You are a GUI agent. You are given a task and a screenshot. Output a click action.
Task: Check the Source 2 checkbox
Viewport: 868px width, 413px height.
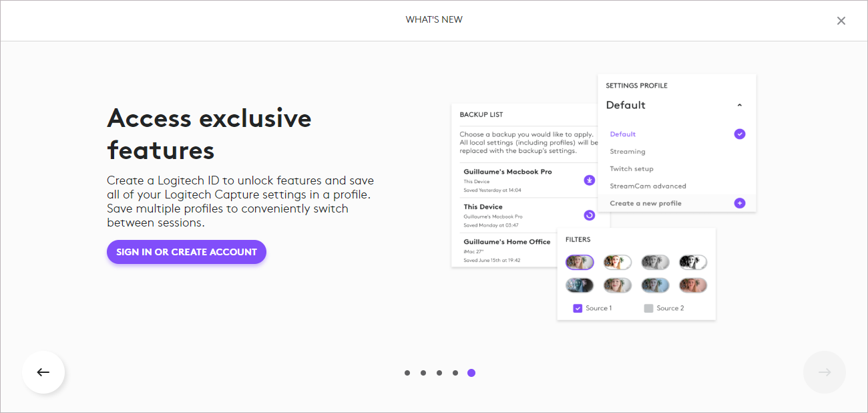pyautogui.click(x=648, y=308)
